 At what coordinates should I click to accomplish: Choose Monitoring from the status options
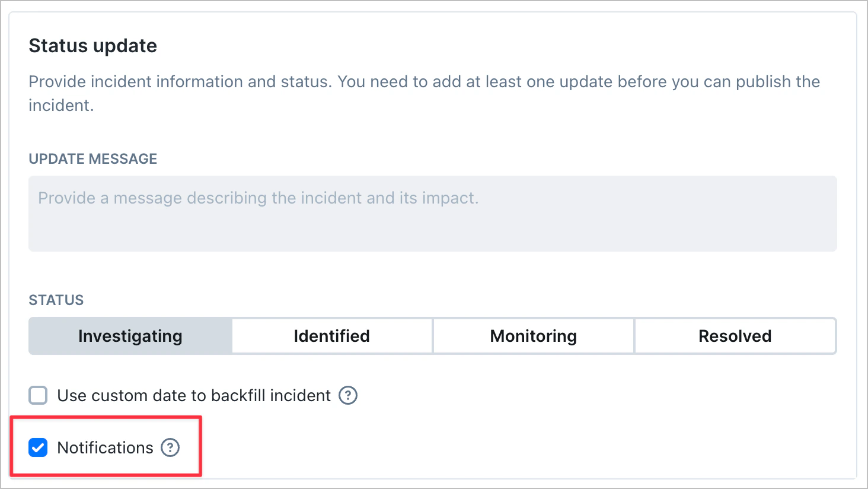(533, 336)
